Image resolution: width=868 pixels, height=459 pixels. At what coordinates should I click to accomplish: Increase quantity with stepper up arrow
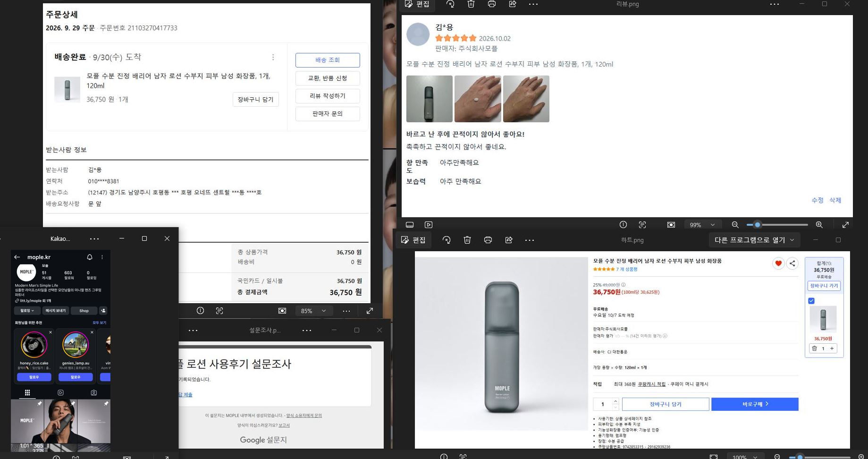[x=615, y=401]
